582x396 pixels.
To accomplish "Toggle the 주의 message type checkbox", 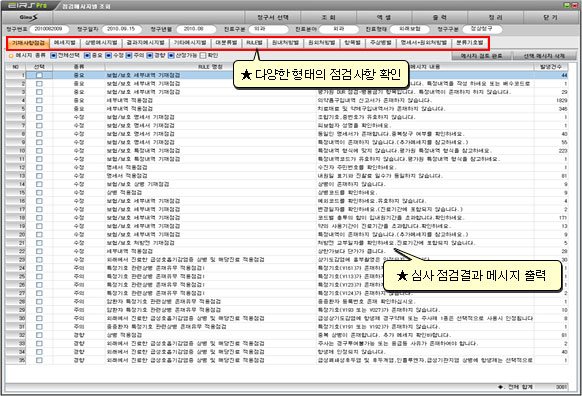I will (x=129, y=56).
